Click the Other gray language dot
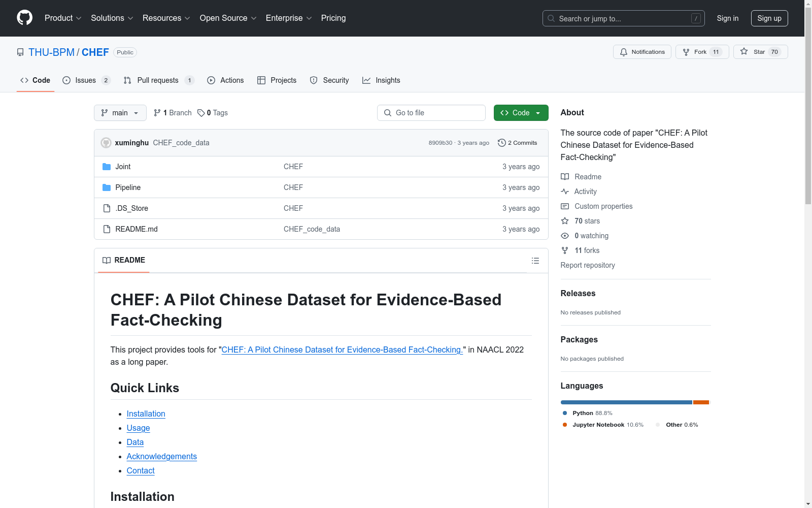Image resolution: width=812 pixels, height=508 pixels. coord(658,425)
